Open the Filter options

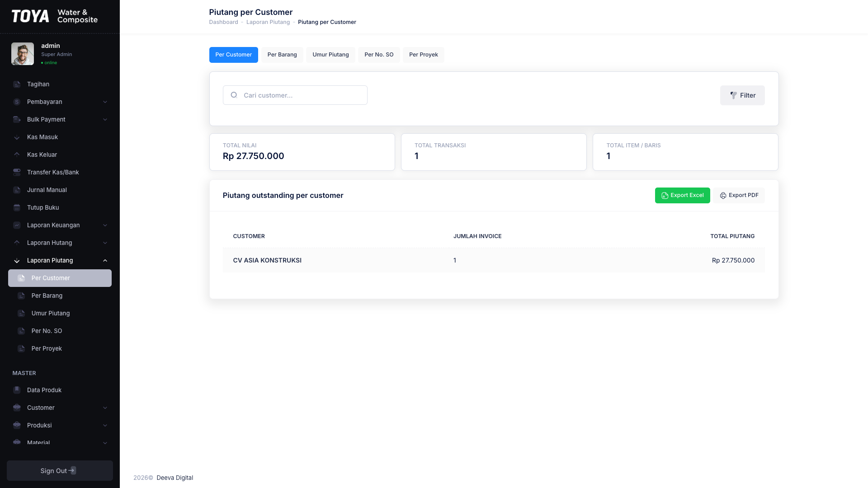(x=742, y=95)
